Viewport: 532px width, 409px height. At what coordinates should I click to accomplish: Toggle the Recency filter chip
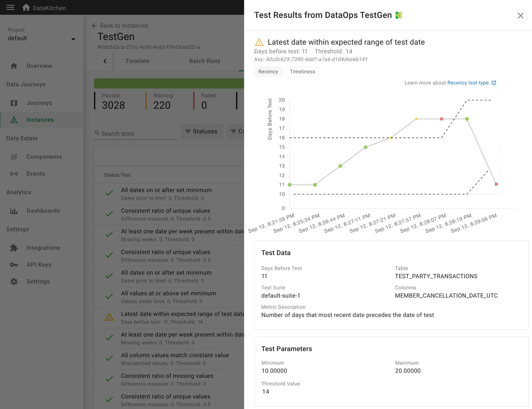click(x=268, y=71)
